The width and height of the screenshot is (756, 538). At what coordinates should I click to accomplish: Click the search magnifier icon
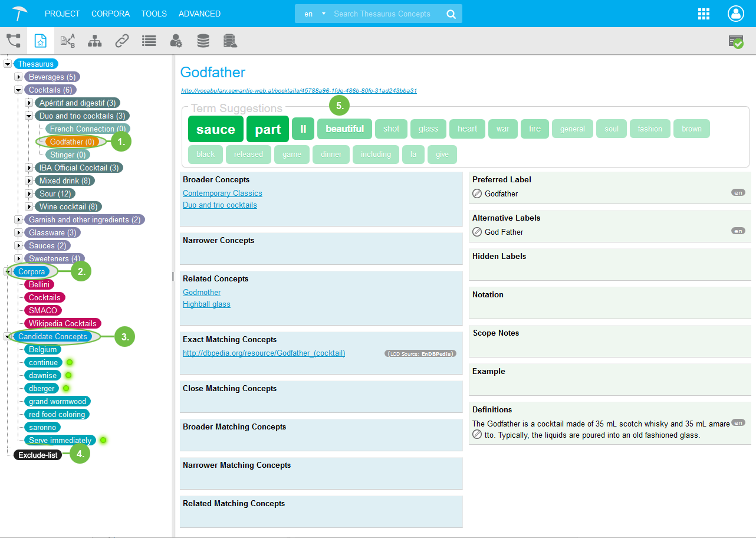[x=451, y=14]
